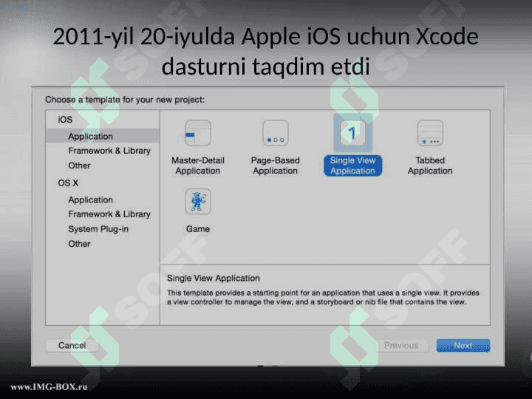Pick the Single View Application icon
532x399 pixels.
pyautogui.click(x=352, y=133)
